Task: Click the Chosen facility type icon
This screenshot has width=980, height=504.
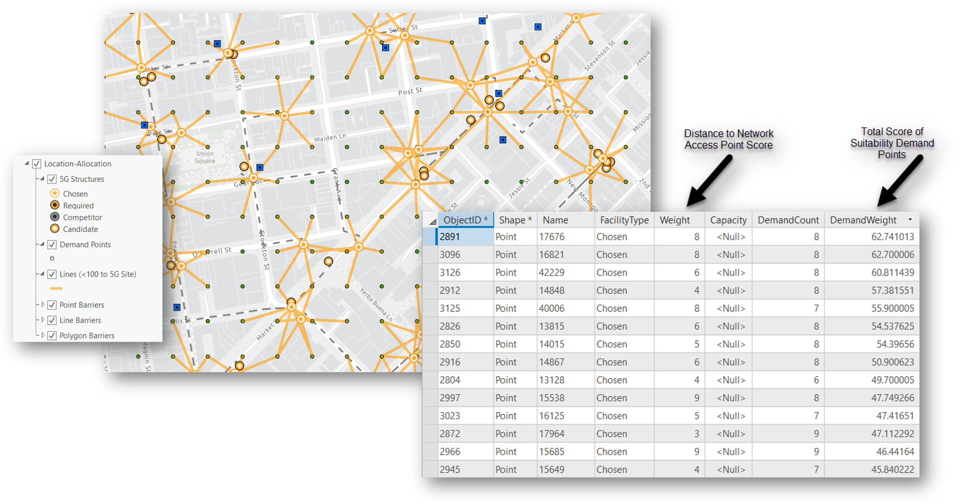Action: (x=53, y=194)
